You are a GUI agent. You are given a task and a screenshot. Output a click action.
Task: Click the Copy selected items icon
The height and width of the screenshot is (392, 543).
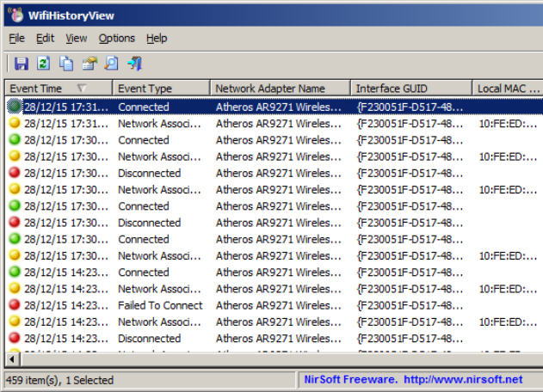point(66,64)
